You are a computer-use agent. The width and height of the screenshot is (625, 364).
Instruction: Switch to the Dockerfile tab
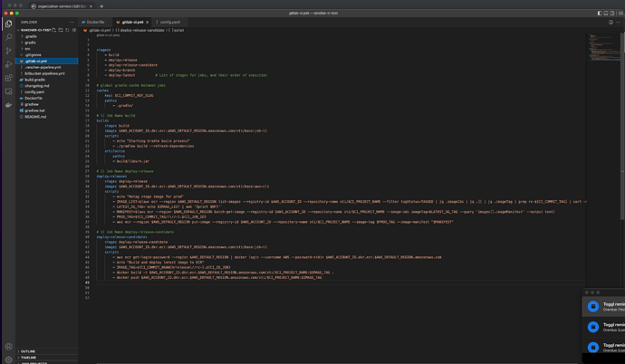(94, 22)
